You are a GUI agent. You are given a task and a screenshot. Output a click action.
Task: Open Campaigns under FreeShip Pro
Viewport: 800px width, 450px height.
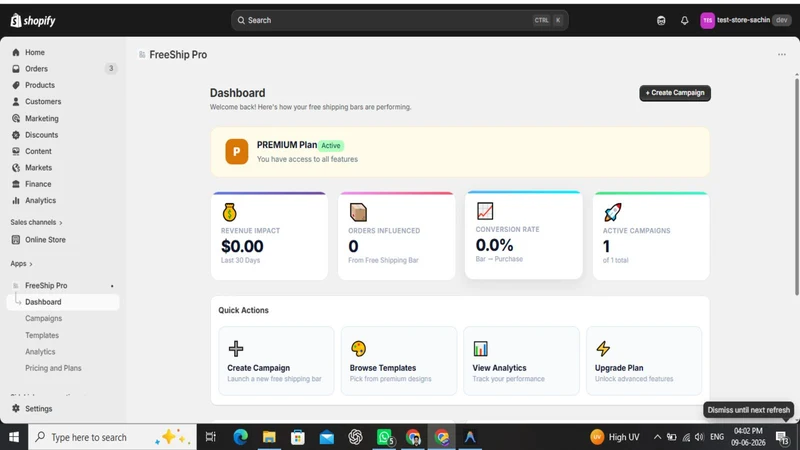coord(43,318)
